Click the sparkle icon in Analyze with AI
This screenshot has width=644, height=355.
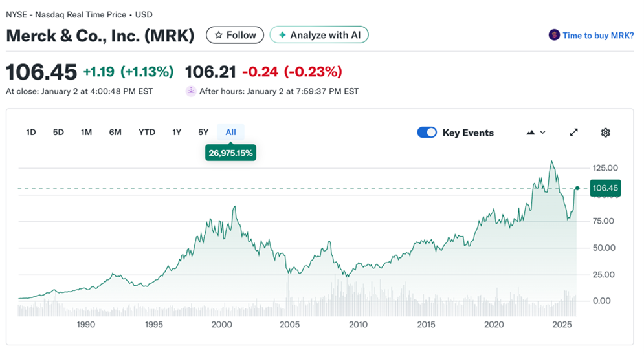[282, 36]
